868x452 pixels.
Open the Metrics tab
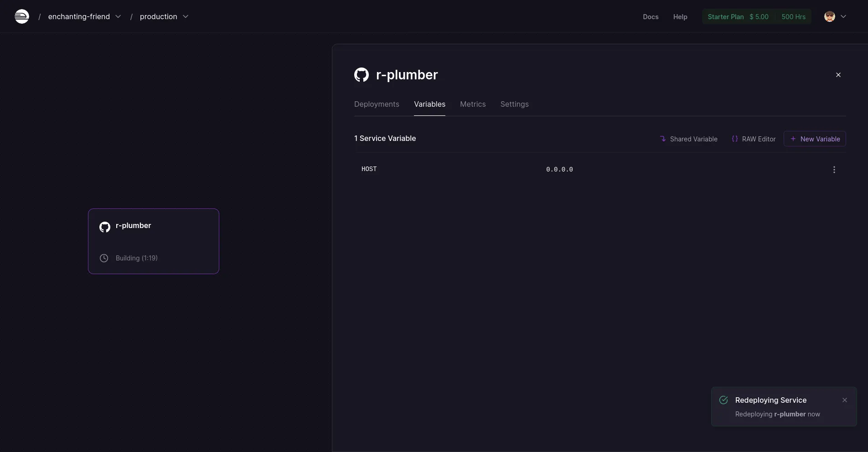(x=473, y=104)
